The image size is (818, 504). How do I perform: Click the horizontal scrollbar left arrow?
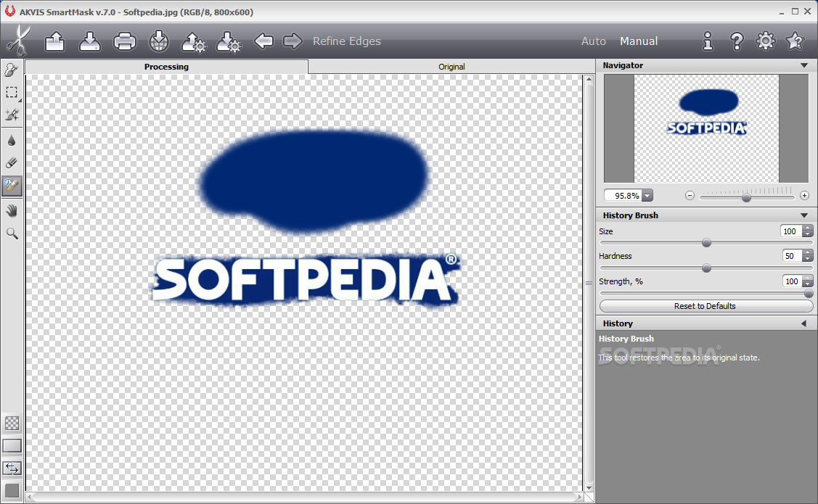point(30,497)
